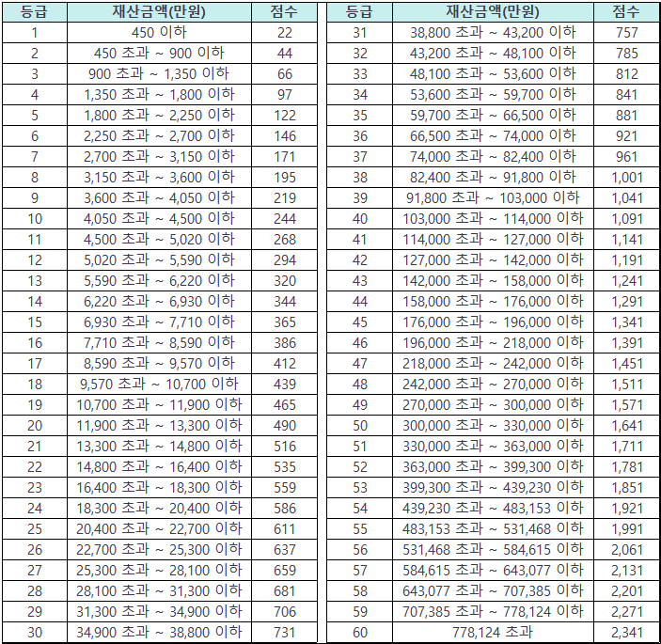Image resolution: width=661 pixels, height=644 pixels.
Task: Click score value 1,001
Action: 627,177
